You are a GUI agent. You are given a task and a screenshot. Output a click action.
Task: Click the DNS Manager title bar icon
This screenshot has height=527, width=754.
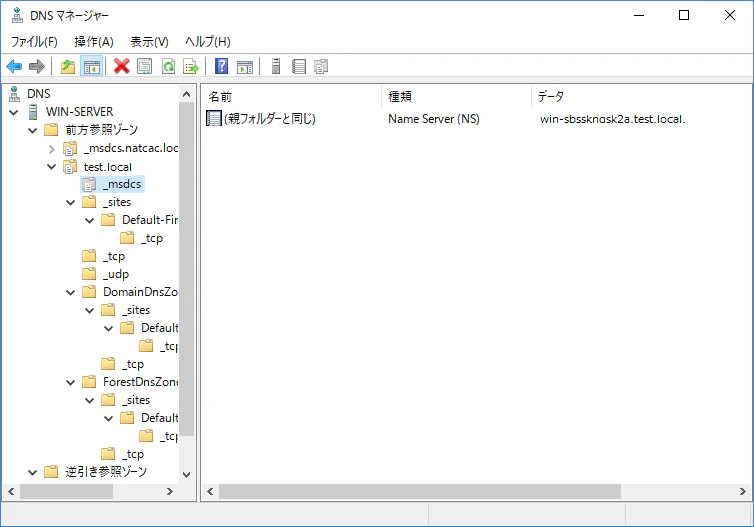[x=17, y=15]
